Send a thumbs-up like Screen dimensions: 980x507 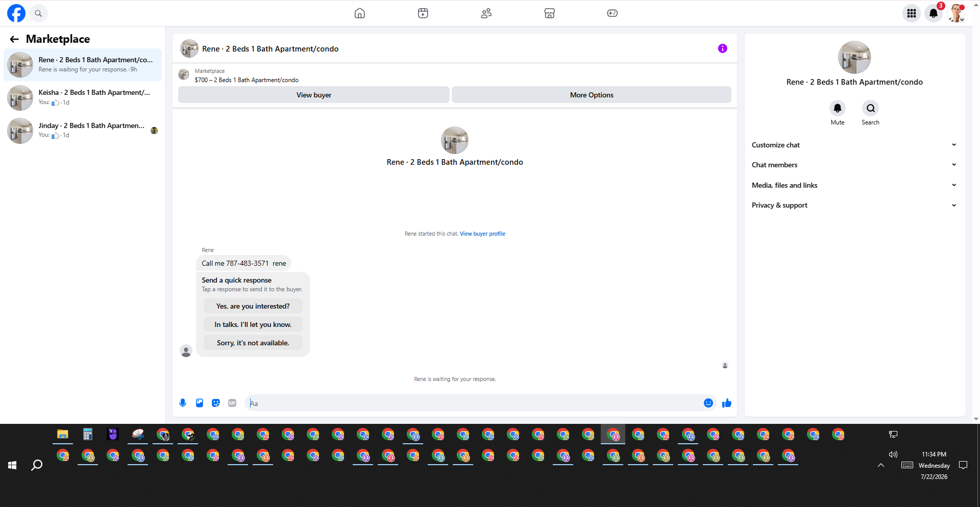point(727,403)
